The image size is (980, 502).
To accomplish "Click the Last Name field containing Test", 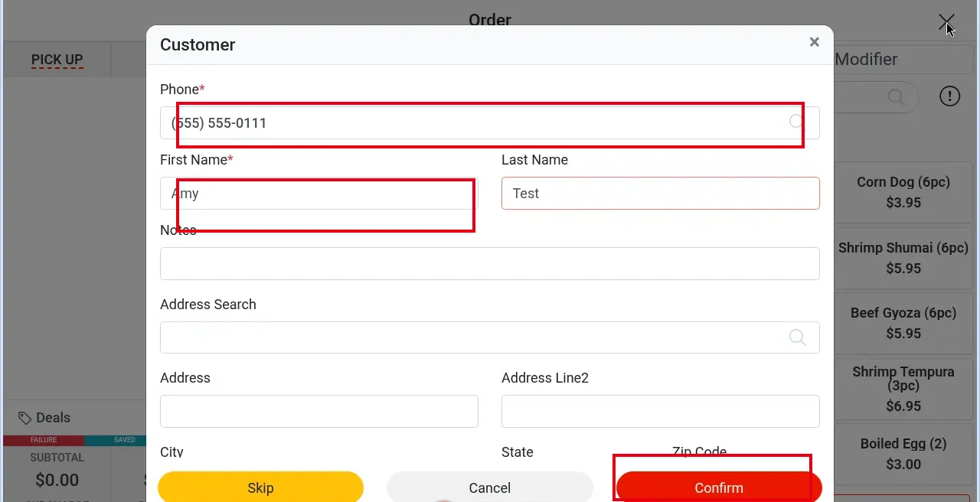I will coord(661,194).
